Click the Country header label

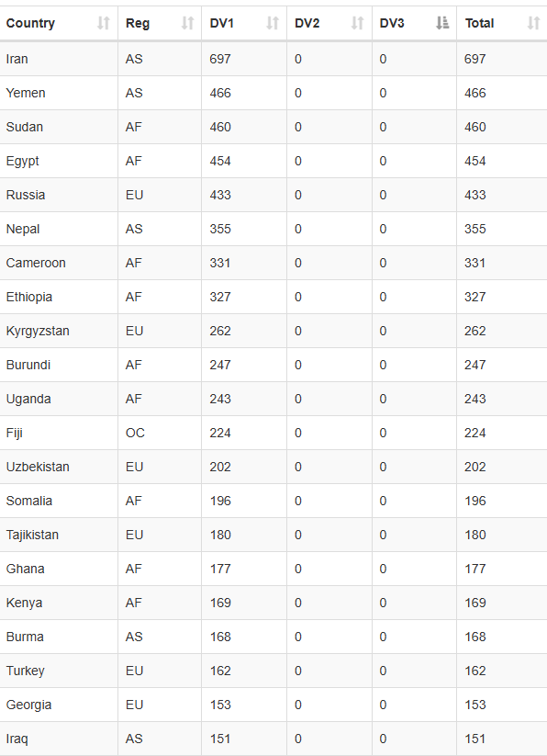pos(30,23)
